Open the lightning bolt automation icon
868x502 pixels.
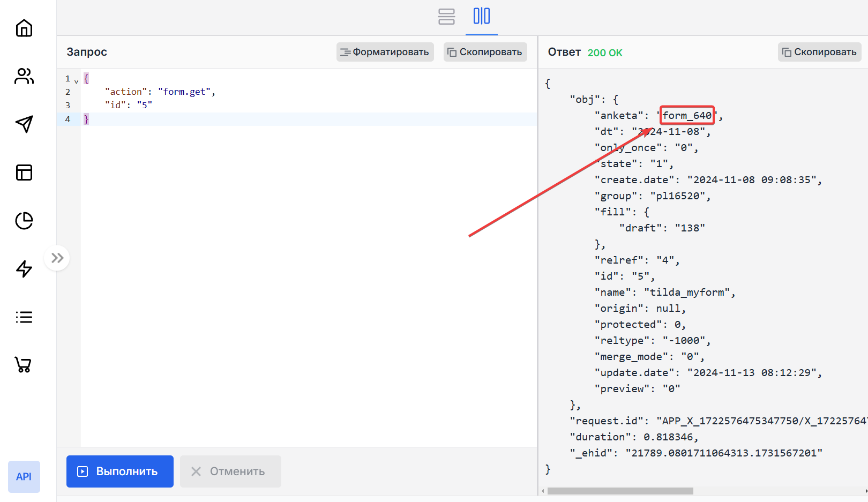[x=24, y=269]
